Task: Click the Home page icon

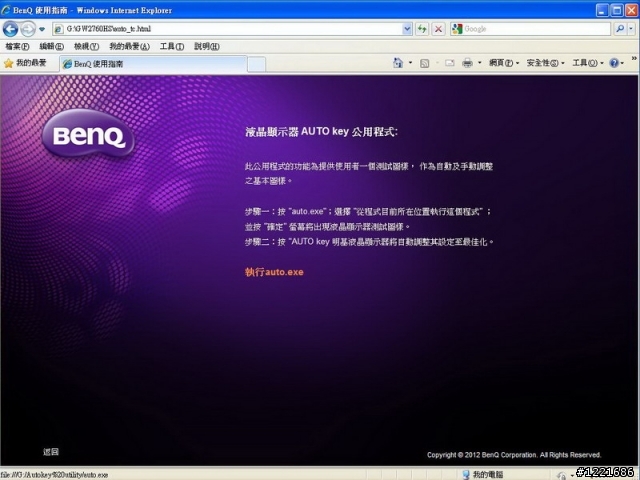Action: [x=398, y=63]
